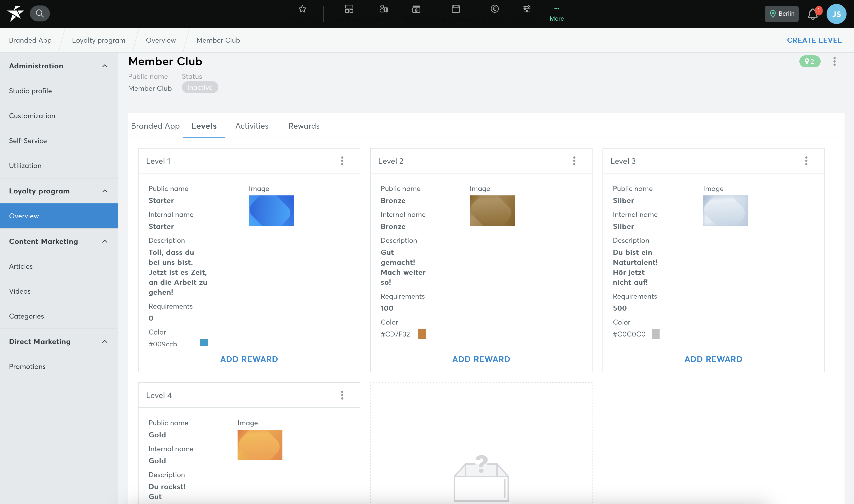This screenshot has width=854, height=504.
Task: Click the Level 2 requirement value 100
Action: click(x=387, y=308)
